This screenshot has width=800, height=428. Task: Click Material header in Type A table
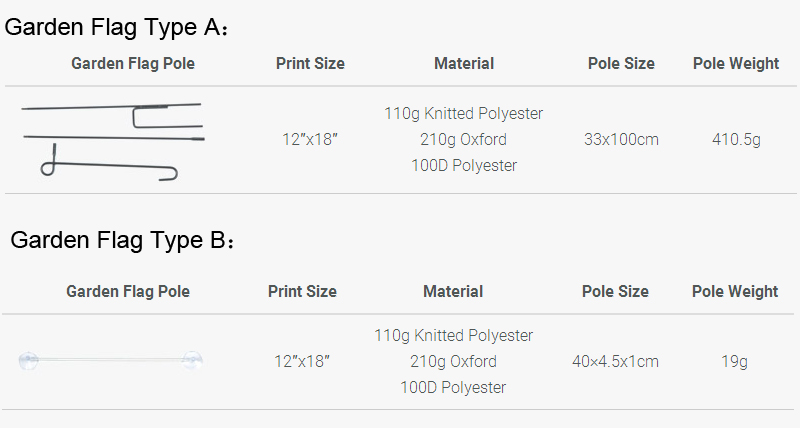point(464,63)
